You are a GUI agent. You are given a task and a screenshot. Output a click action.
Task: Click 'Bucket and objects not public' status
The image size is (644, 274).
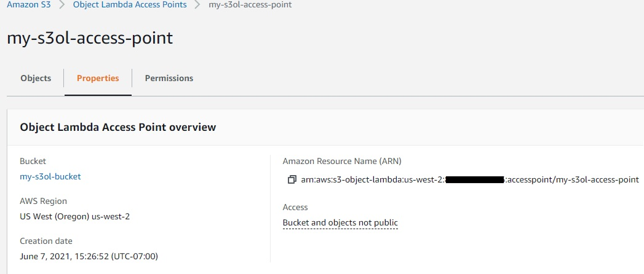click(340, 223)
